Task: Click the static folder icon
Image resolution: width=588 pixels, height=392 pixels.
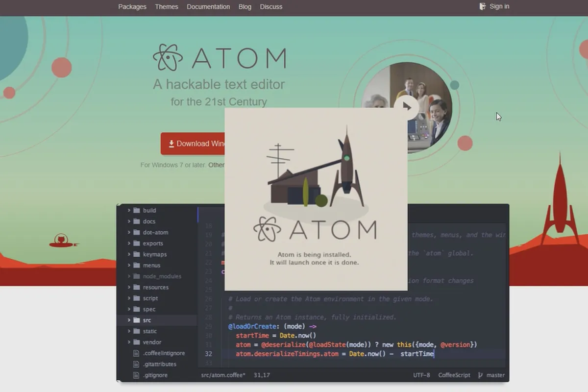Action: 136,331
